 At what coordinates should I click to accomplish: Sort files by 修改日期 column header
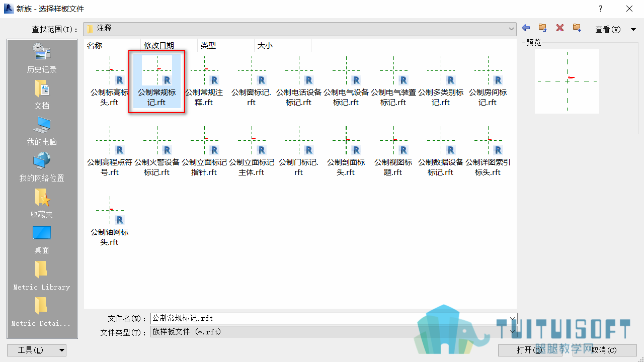point(169,45)
